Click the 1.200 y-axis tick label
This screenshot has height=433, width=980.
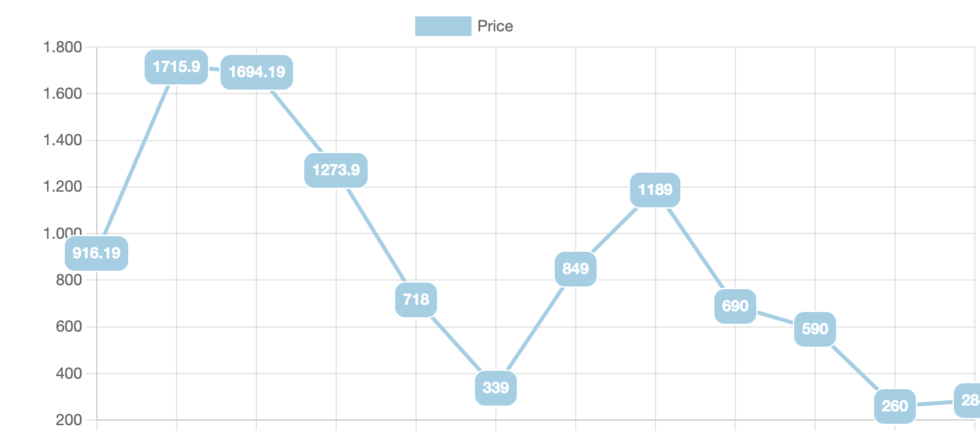[62, 187]
